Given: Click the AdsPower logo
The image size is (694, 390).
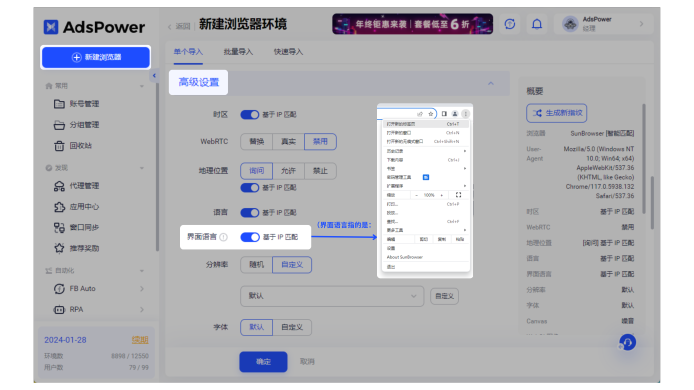Looking at the screenshot, I should [94, 27].
